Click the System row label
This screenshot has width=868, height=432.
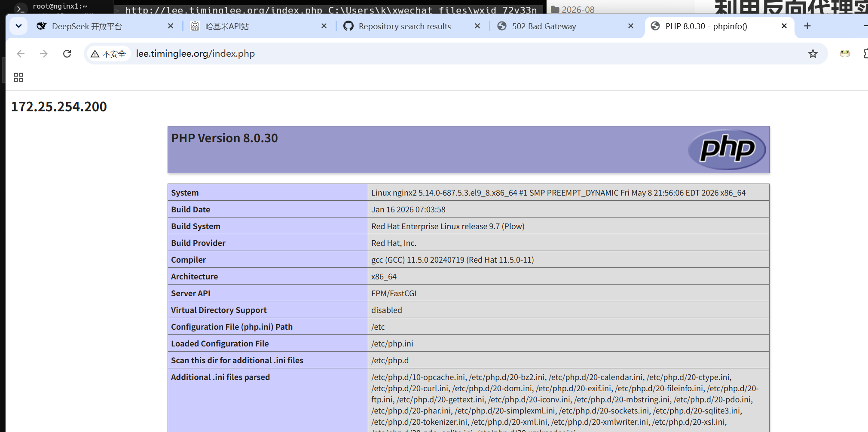point(185,193)
